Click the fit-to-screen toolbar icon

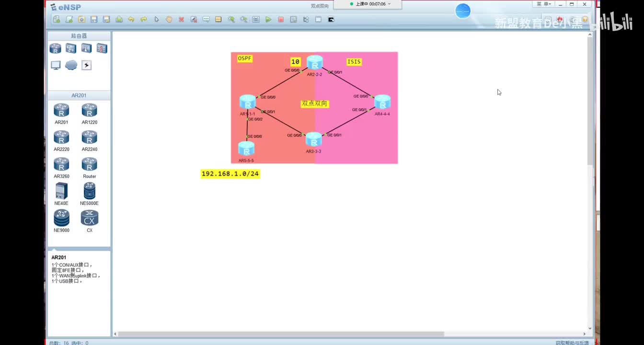click(x=256, y=20)
